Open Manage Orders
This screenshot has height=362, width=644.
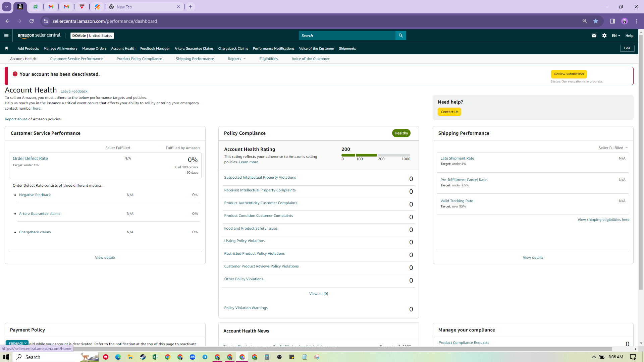[x=94, y=49]
